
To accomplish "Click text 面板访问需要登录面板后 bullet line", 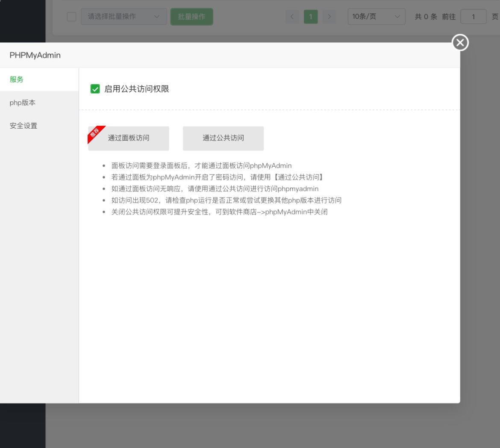I will coord(201,165).
